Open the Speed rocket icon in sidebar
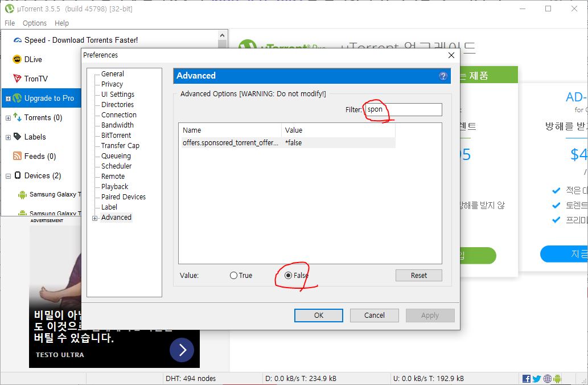588x385 pixels. [17, 40]
